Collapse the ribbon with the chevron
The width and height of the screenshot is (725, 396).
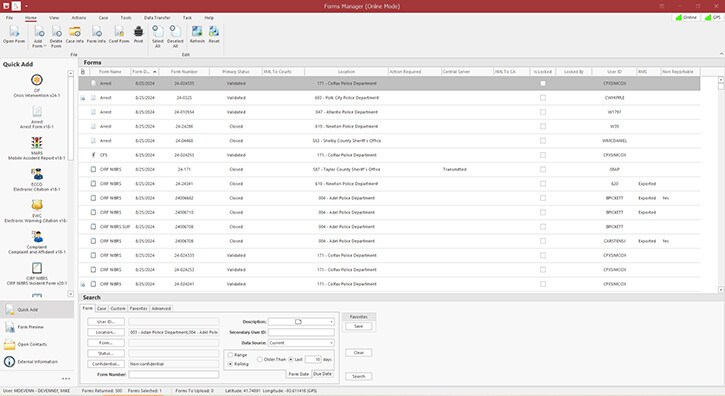point(721,54)
